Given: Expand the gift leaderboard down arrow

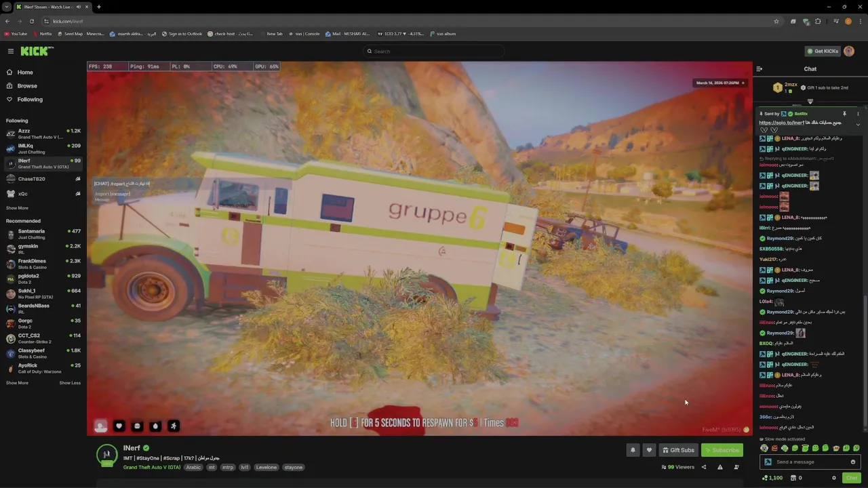Looking at the screenshot, I should pos(810,102).
